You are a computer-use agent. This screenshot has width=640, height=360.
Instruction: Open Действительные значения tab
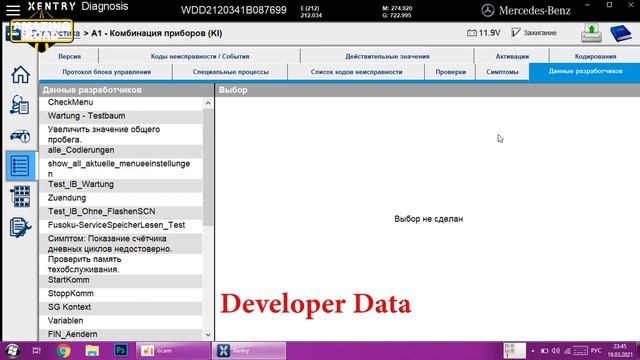[387, 56]
